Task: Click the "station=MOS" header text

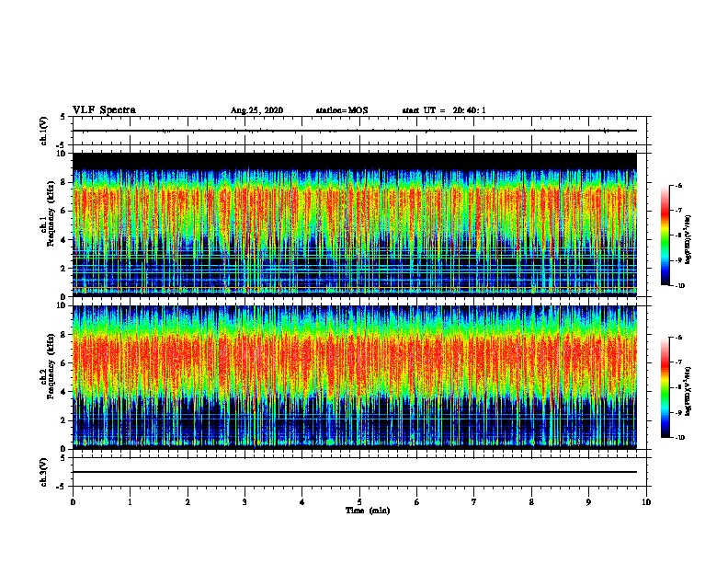Action: [x=342, y=110]
